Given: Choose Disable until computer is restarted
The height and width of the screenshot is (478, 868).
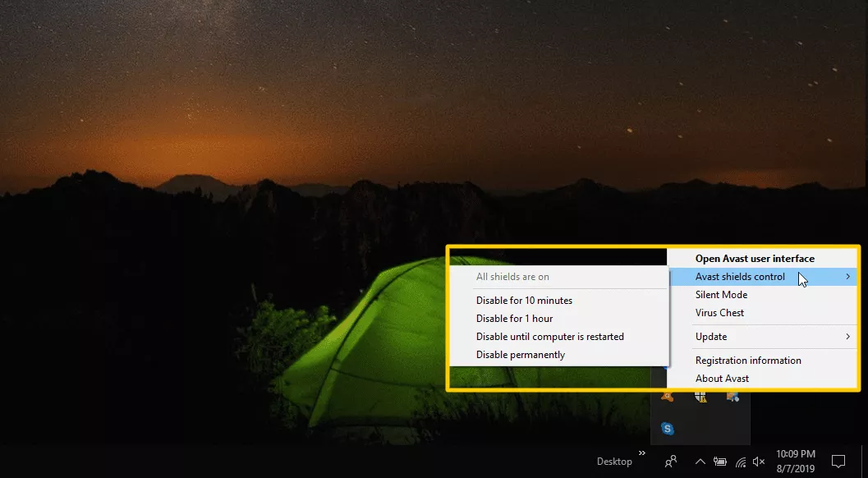Looking at the screenshot, I should [549, 337].
